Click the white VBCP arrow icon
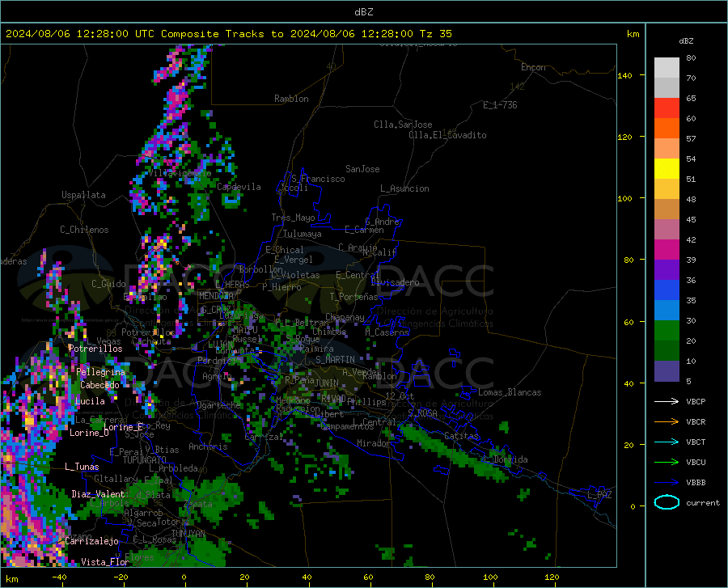This screenshot has height=588, width=728. click(667, 401)
